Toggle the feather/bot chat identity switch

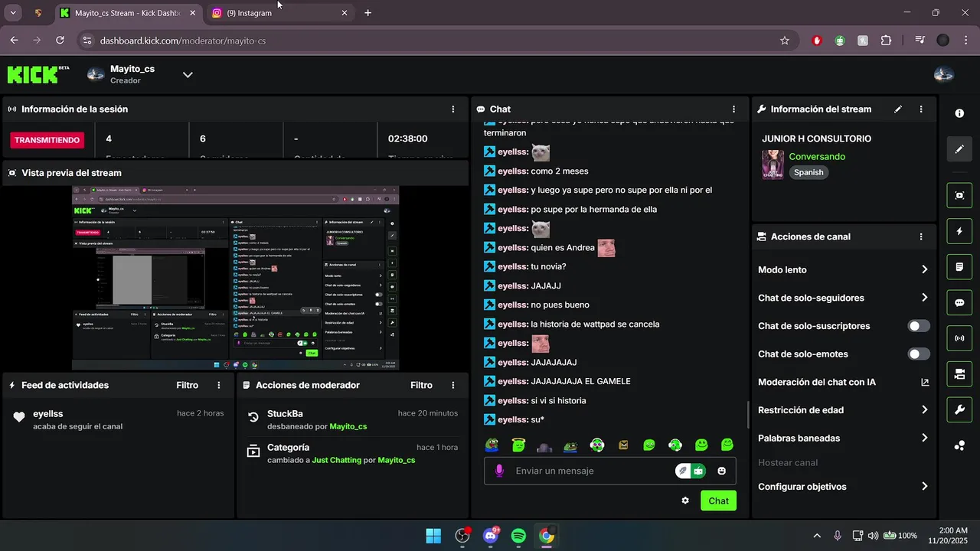pos(690,471)
